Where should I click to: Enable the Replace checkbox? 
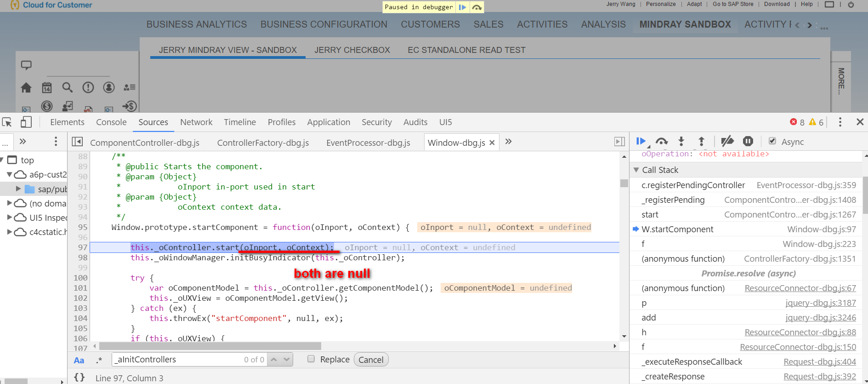coord(311,359)
